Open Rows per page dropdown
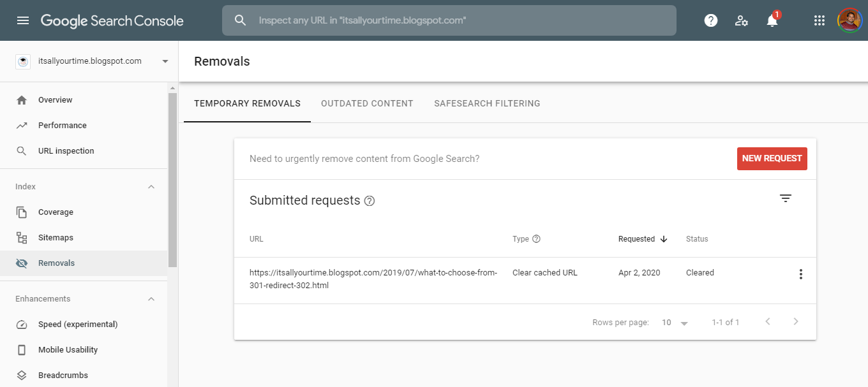 (675, 323)
